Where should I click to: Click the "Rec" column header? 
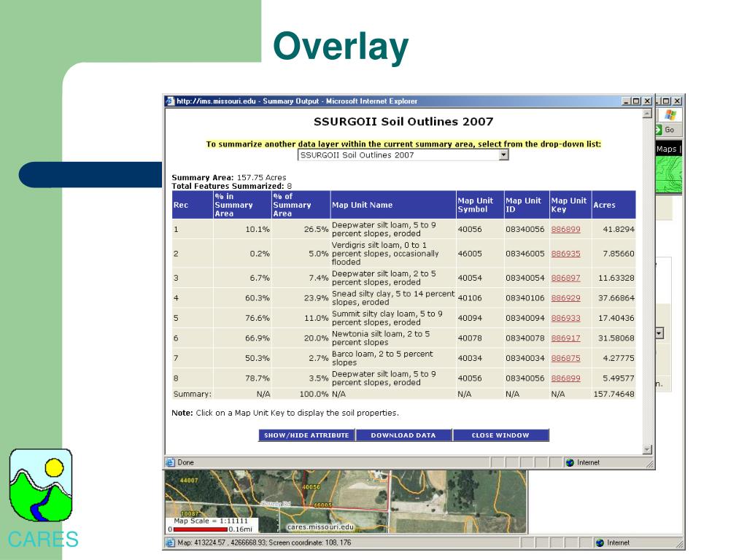click(x=193, y=205)
